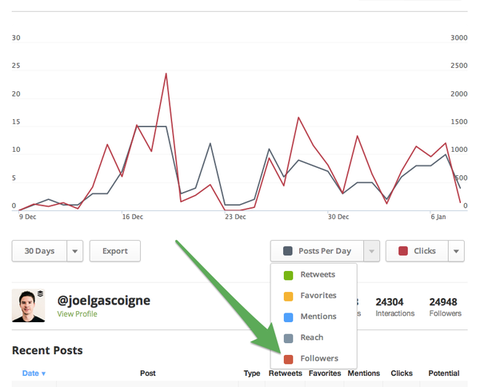This screenshot has width=480, height=387.
Task: Click the red Clicks color swatch
Action: click(x=403, y=251)
